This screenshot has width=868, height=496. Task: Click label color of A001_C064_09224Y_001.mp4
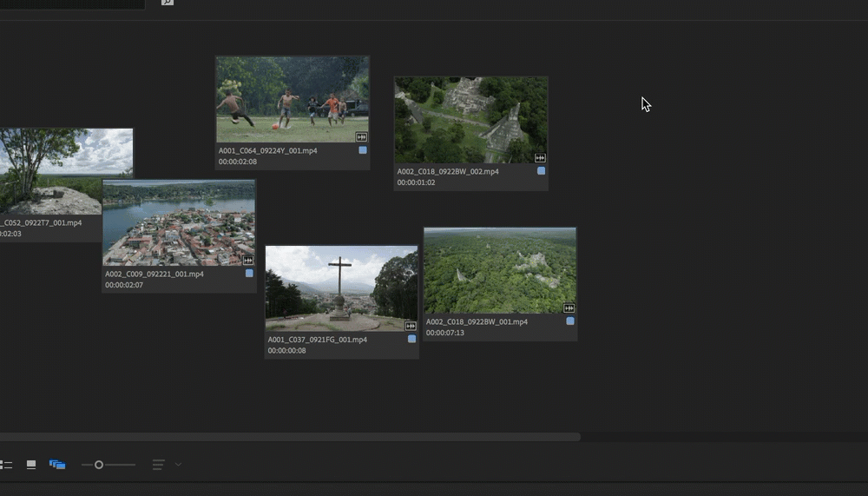(x=363, y=150)
